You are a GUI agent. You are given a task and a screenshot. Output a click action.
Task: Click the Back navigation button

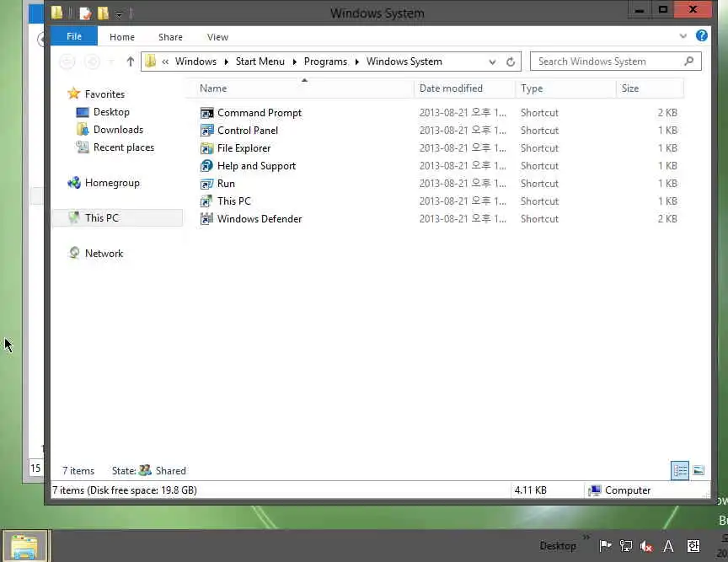[67, 62]
